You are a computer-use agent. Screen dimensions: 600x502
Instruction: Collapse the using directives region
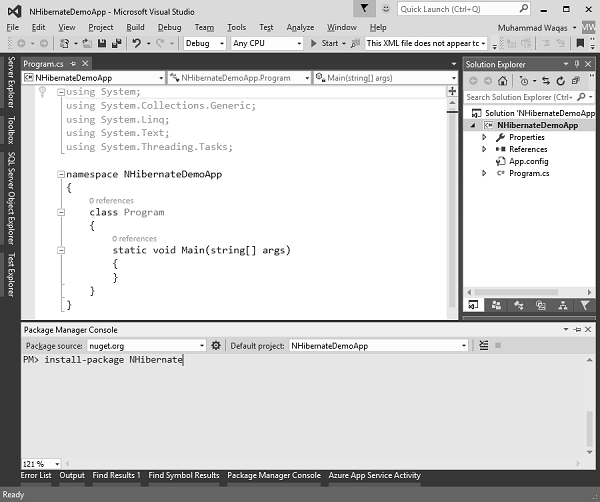coord(61,92)
